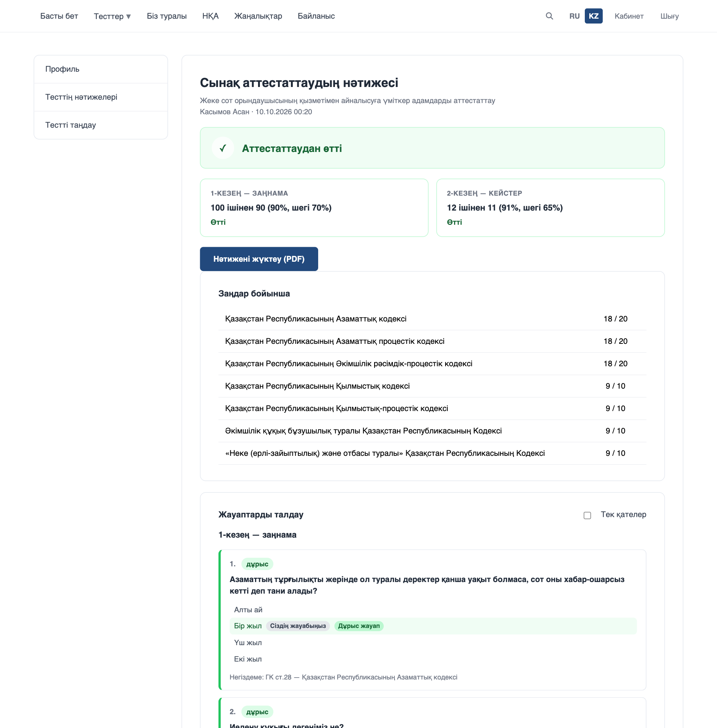Click question 2 'дұрыс' status badge
This screenshot has height=728, width=717.
tap(257, 712)
